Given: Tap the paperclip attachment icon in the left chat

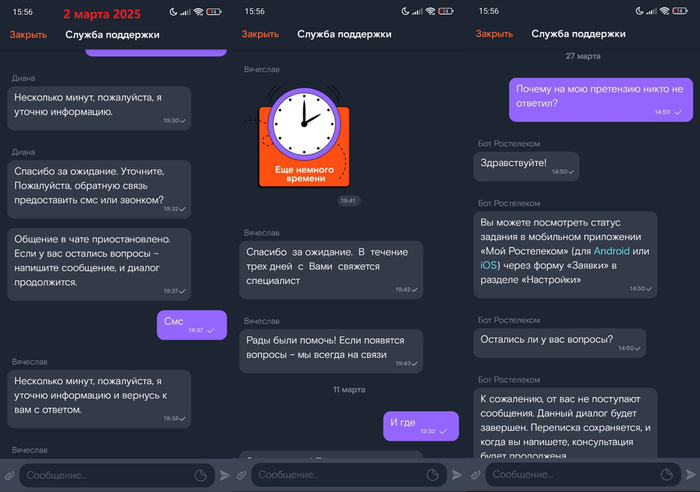Looking at the screenshot, I should [9, 476].
